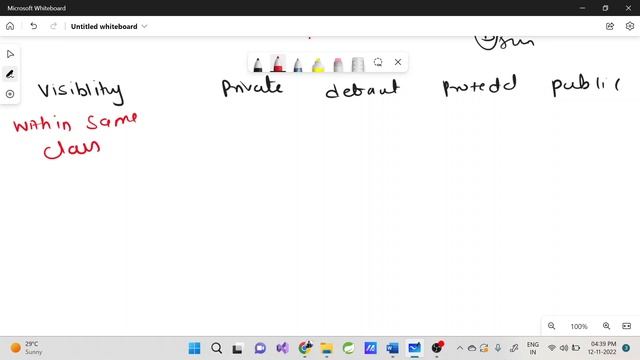Select the ruler tool

click(x=358, y=64)
